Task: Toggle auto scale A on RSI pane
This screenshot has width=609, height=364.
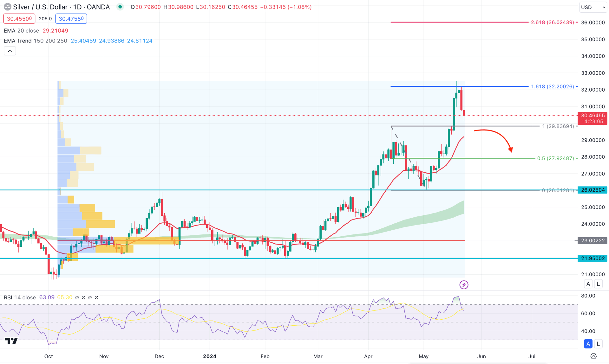Action: pos(588,344)
